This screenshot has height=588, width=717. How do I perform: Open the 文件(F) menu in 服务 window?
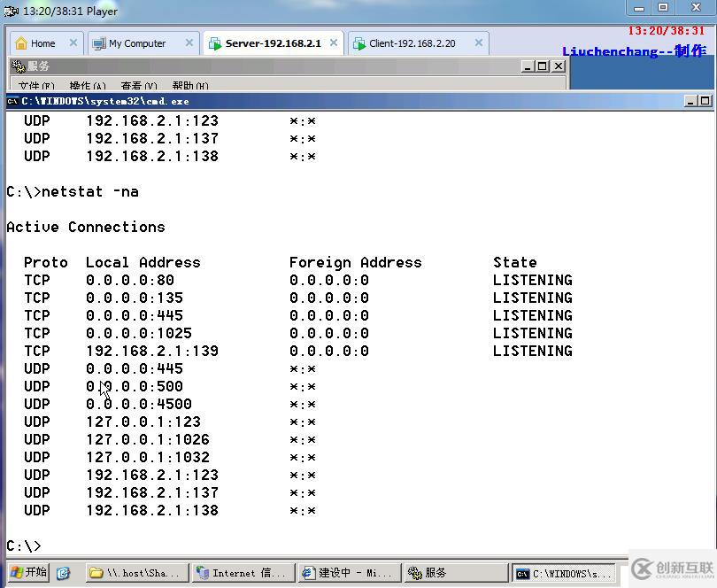36,86
